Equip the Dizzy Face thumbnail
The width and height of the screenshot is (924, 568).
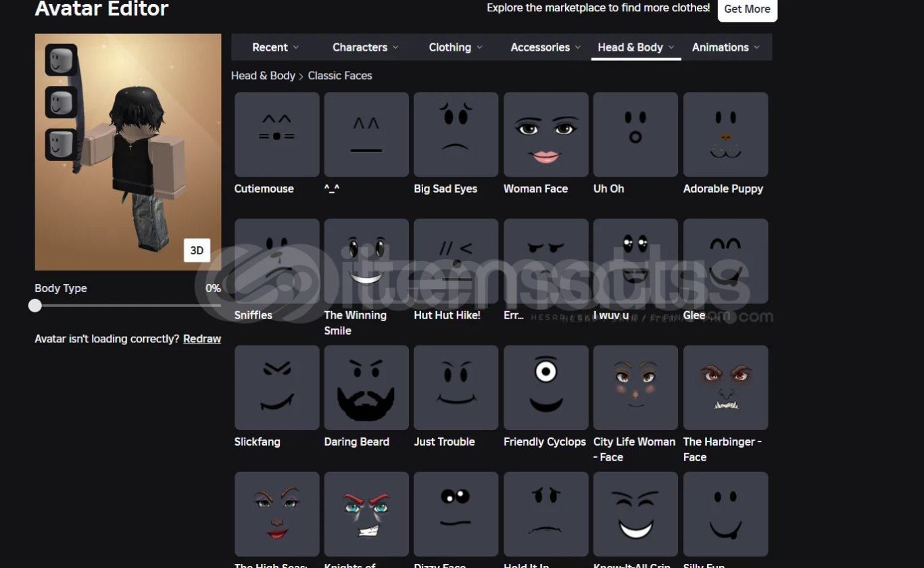(456, 514)
